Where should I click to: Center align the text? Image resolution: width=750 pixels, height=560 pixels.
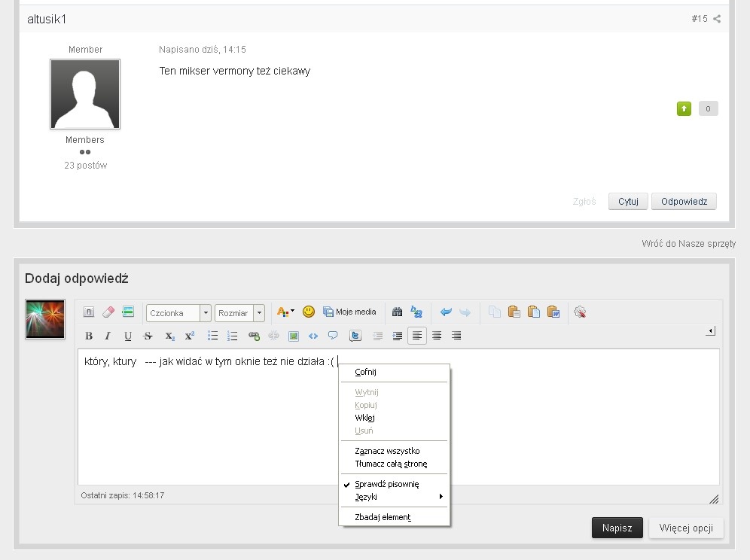[437, 336]
